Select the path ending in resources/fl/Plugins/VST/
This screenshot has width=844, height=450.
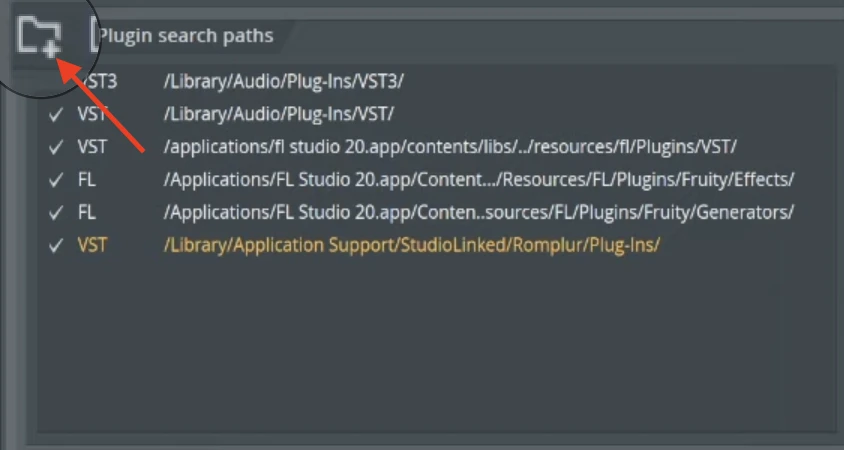click(450, 147)
